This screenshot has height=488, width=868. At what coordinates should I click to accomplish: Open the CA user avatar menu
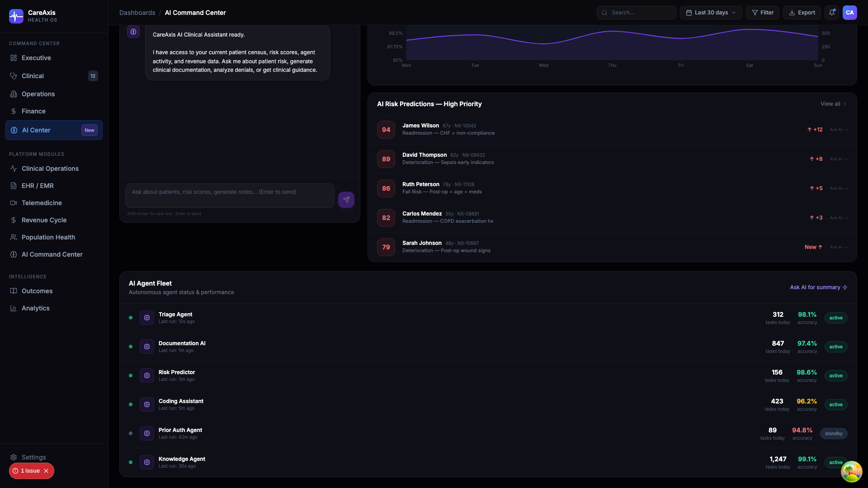[x=850, y=13]
